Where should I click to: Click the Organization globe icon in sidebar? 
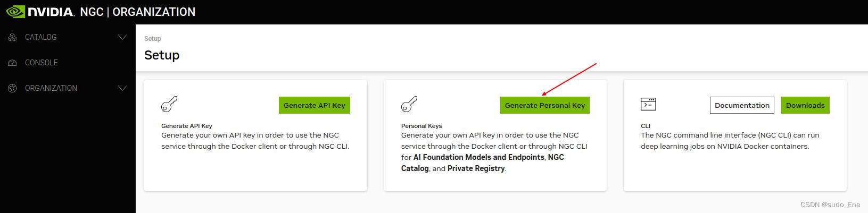point(13,88)
